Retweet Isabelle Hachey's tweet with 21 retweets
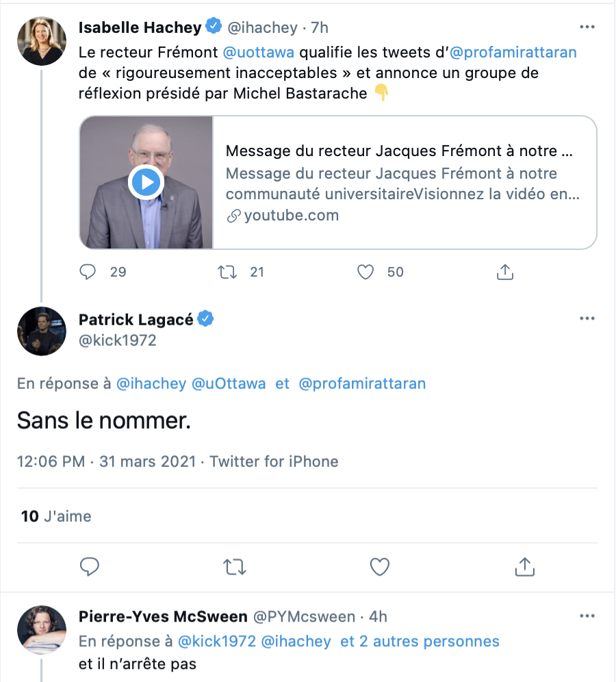616x682 pixels. (227, 273)
